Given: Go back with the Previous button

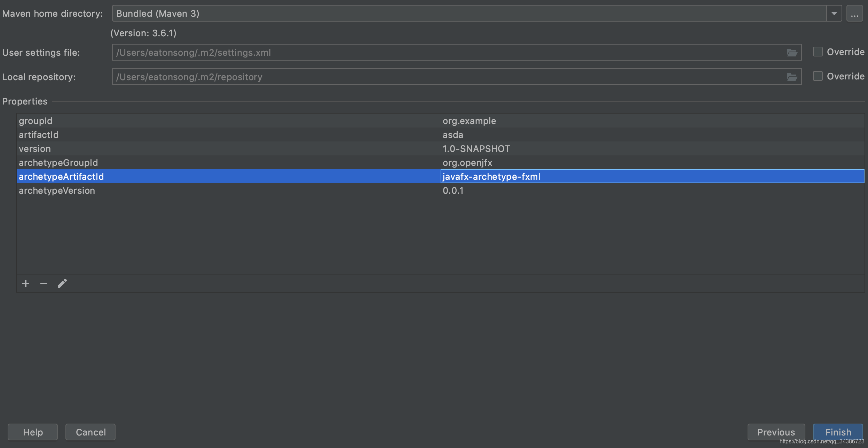Looking at the screenshot, I should (x=776, y=432).
